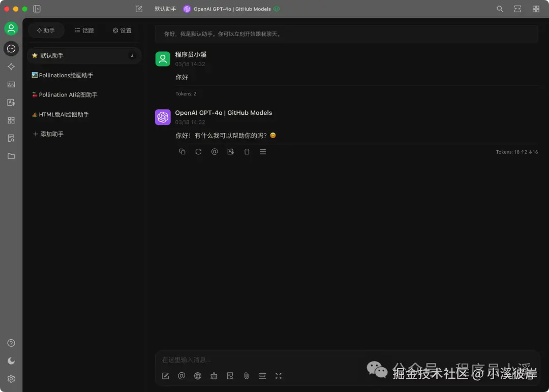Open the message more-options menu

pos(263,151)
